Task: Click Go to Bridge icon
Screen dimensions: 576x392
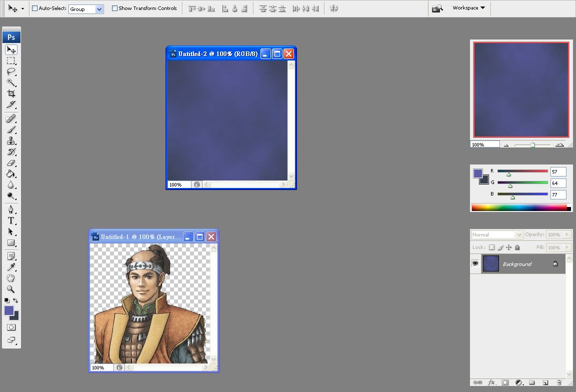Action: tap(437, 8)
